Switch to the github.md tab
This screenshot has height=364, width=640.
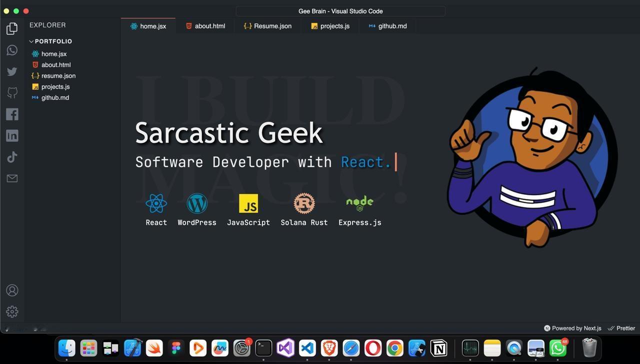click(387, 26)
